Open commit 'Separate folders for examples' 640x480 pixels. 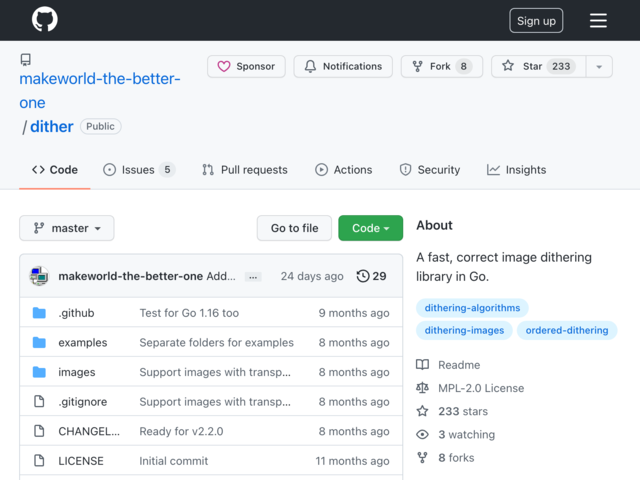click(x=216, y=342)
